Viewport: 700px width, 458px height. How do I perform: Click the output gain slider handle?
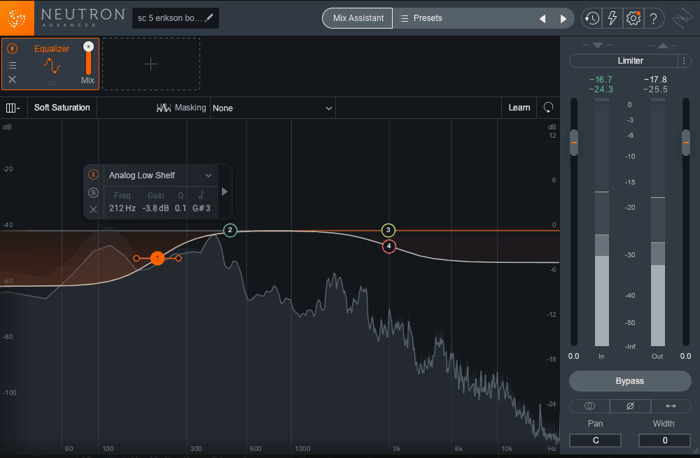pyautogui.click(x=686, y=142)
